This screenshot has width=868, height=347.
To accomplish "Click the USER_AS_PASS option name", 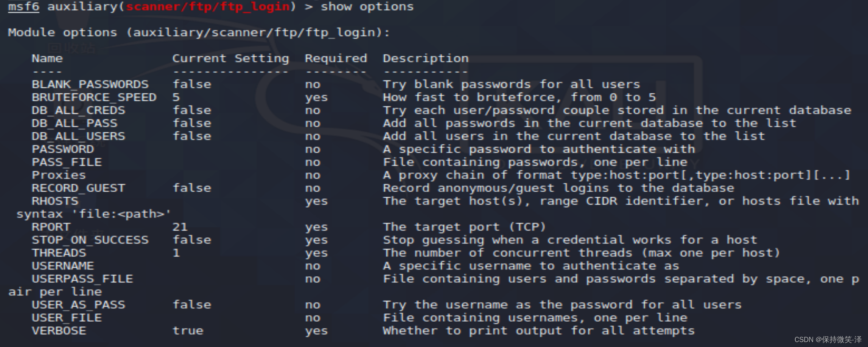I will click(x=78, y=305).
